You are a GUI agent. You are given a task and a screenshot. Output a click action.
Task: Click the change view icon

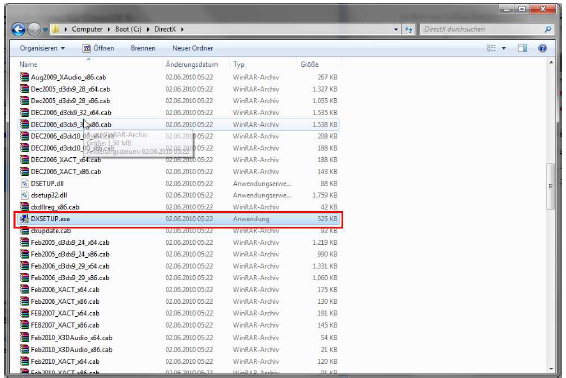pyautogui.click(x=491, y=48)
